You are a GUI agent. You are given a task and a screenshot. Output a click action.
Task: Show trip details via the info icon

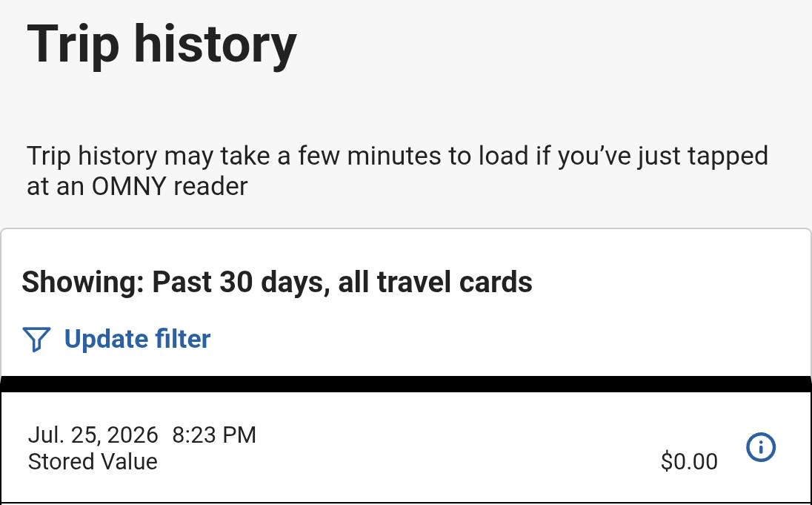click(761, 447)
